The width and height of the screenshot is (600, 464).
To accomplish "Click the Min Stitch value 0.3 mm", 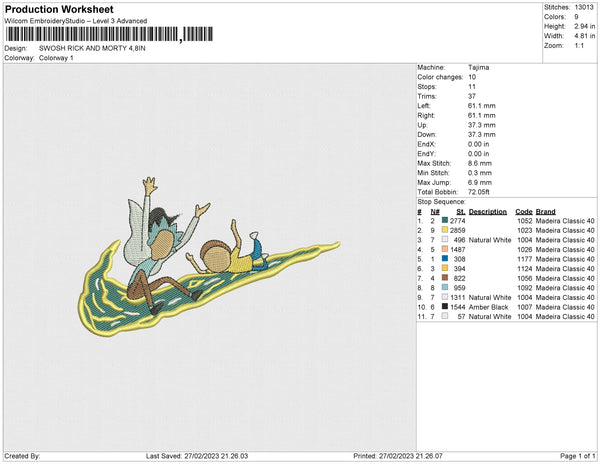I will tap(480, 173).
